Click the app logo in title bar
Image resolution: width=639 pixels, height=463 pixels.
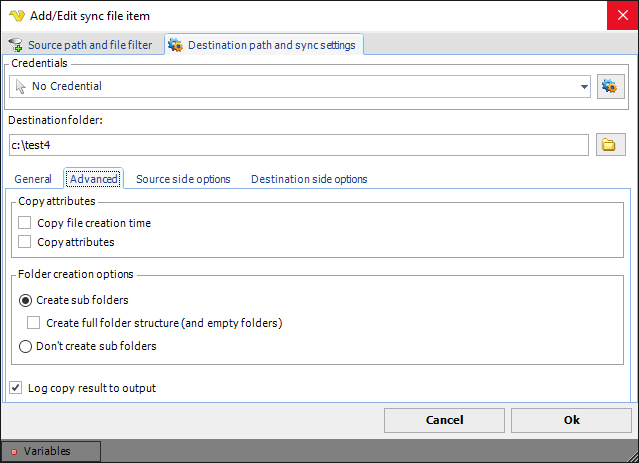coord(17,16)
